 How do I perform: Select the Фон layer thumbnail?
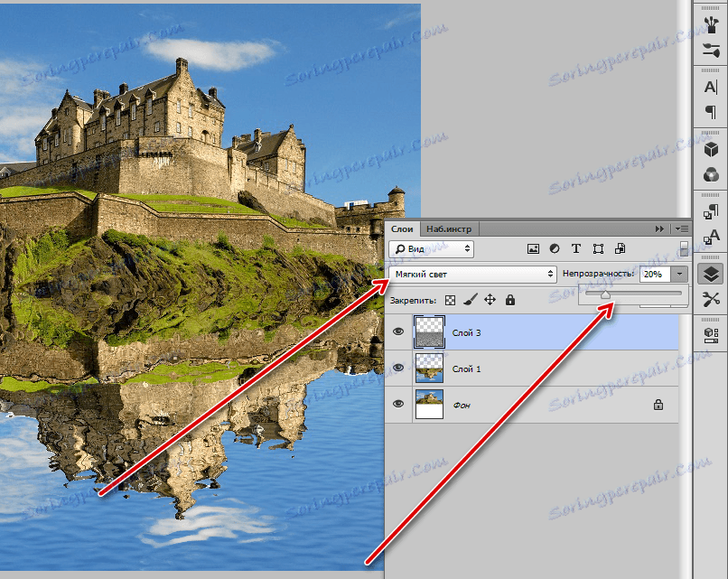click(x=429, y=405)
